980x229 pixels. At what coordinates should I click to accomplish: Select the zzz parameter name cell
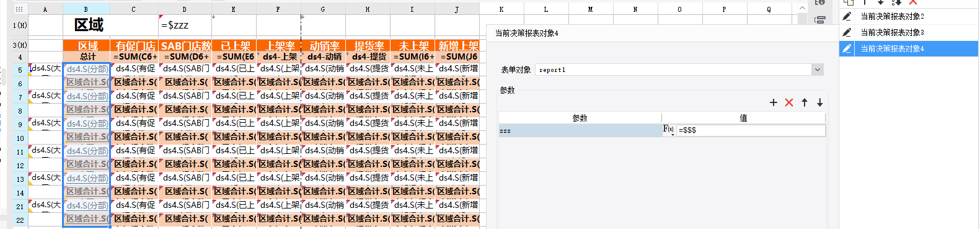coord(580,130)
